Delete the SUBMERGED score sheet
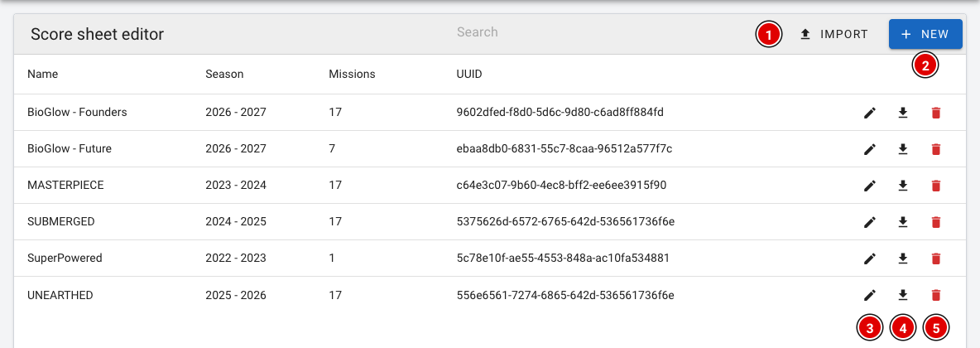Screen dimensions: 980x348 935,221
